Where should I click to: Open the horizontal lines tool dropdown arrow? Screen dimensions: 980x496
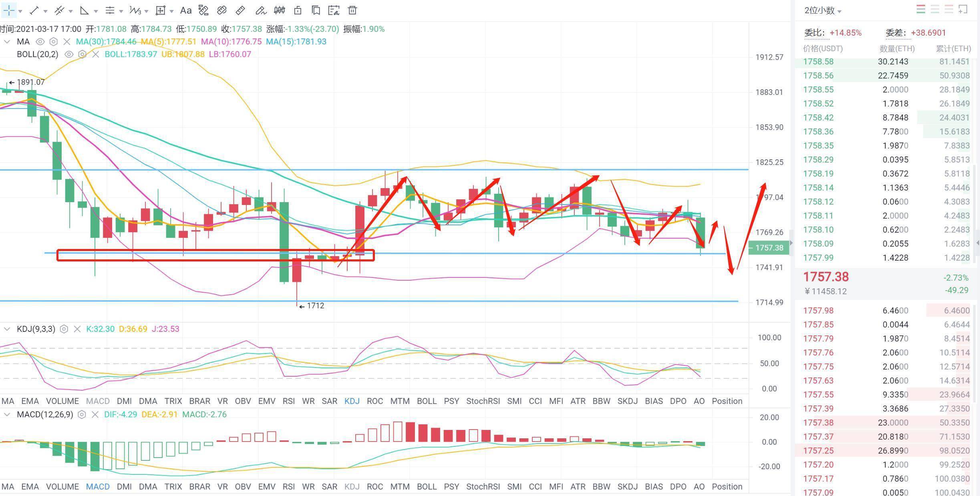click(x=121, y=11)
